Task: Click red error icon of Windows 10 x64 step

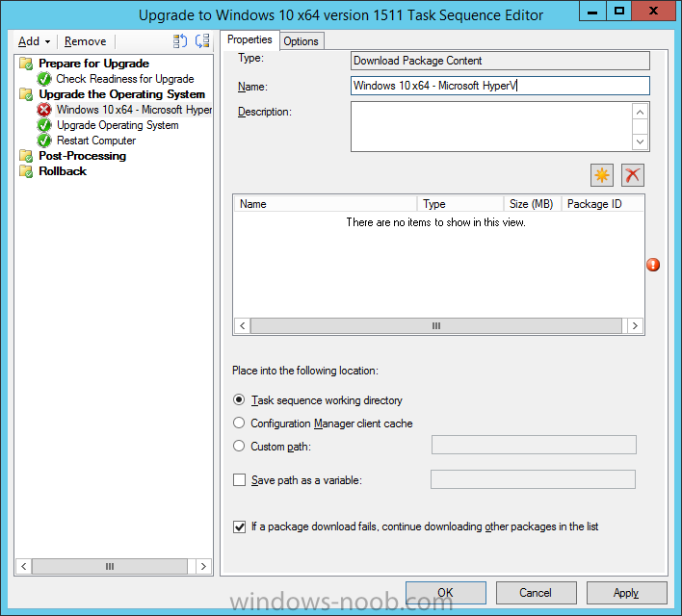Action: [x=44, y=110]
